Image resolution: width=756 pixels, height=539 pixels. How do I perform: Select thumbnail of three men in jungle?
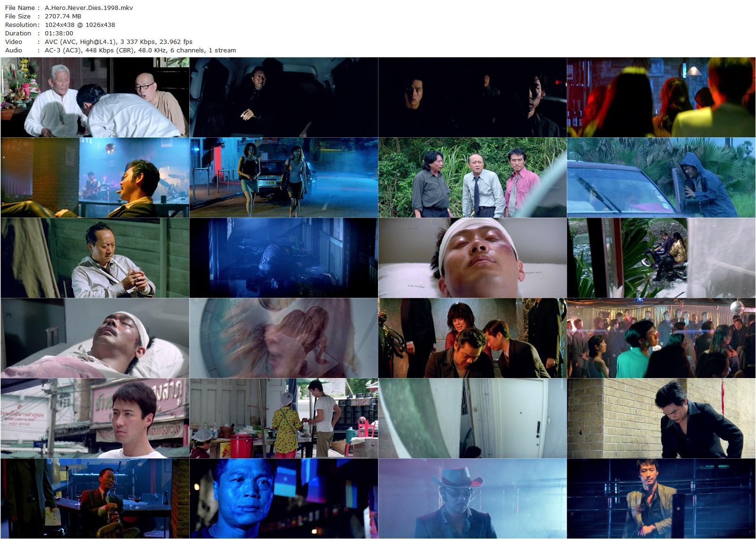(x=472, y=177)
